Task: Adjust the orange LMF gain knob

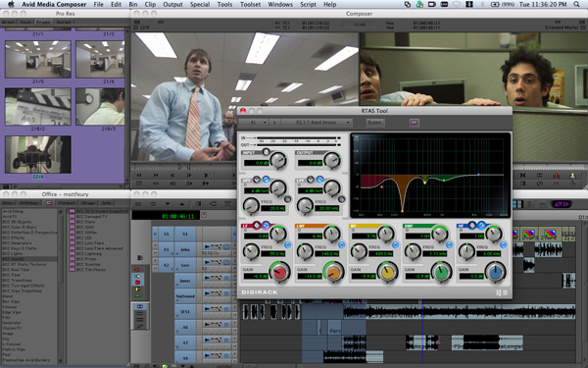Action: tap(333, 272)
